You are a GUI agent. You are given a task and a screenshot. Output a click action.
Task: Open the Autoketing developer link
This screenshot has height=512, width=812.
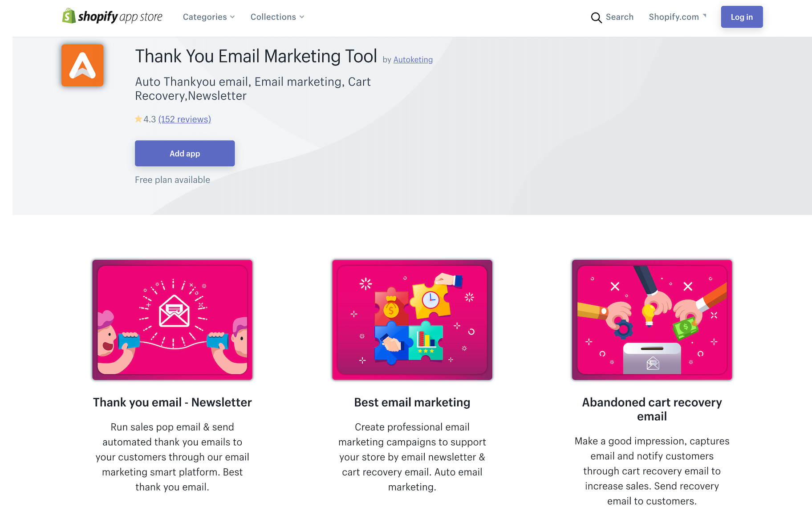413,60
